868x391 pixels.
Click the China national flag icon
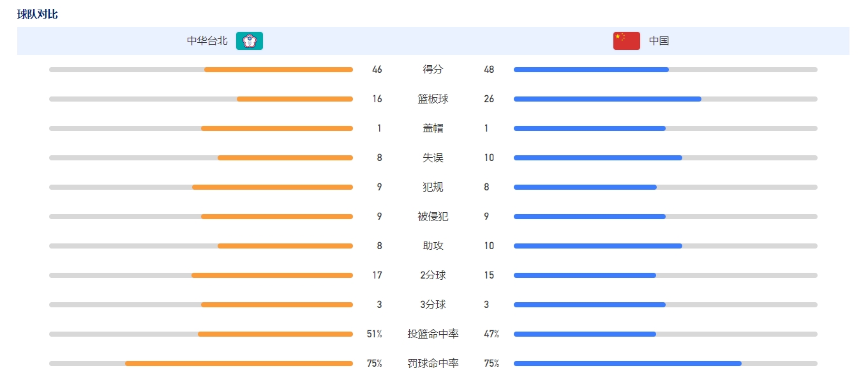(x=626, y=41)
